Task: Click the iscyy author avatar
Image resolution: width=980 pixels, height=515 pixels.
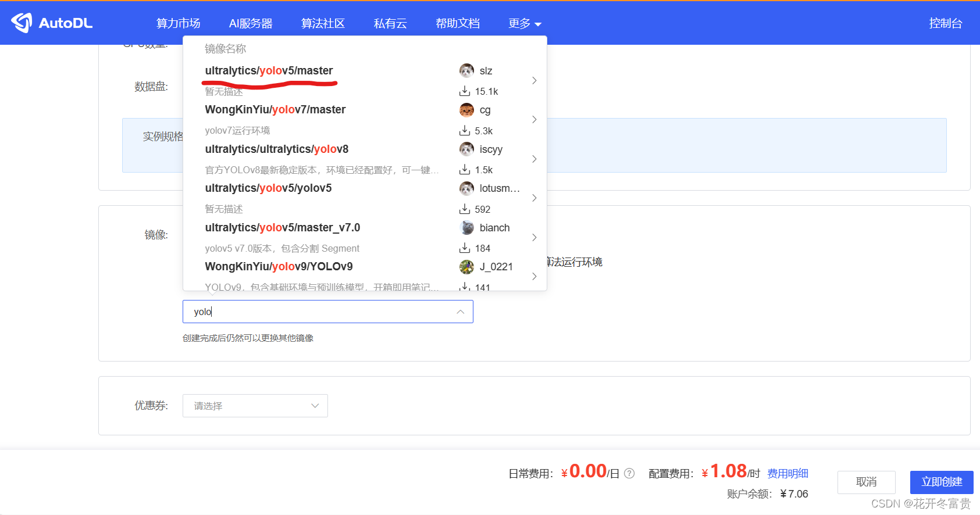Action: pos(466,149)
